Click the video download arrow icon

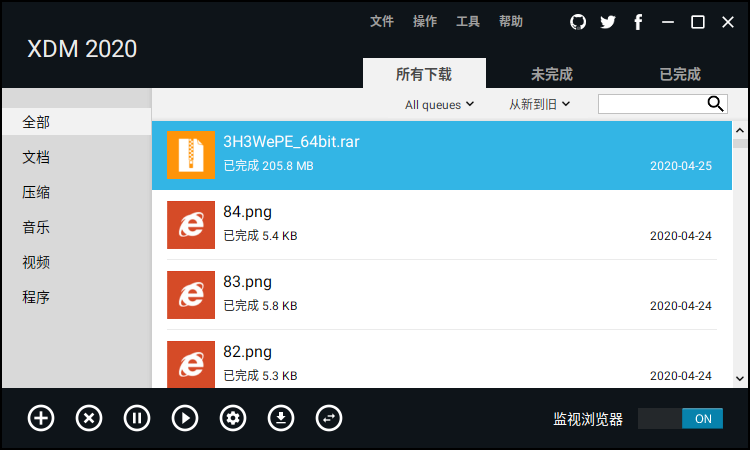tap(281, 418)
